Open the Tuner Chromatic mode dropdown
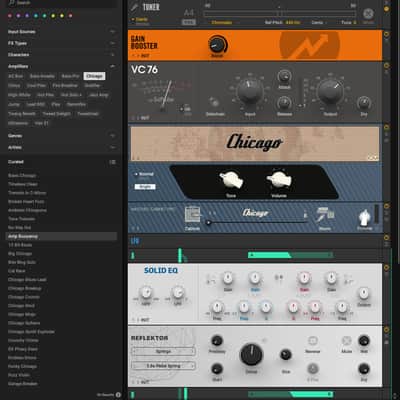This screenshot has width=400, height=400. (x=222, y=22)
